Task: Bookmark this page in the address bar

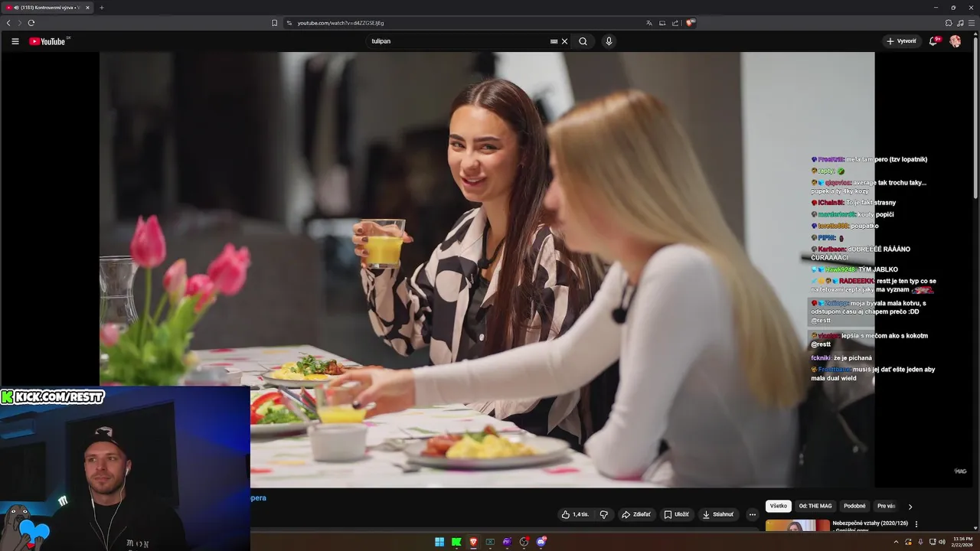Action: click(x=274, y=23)
